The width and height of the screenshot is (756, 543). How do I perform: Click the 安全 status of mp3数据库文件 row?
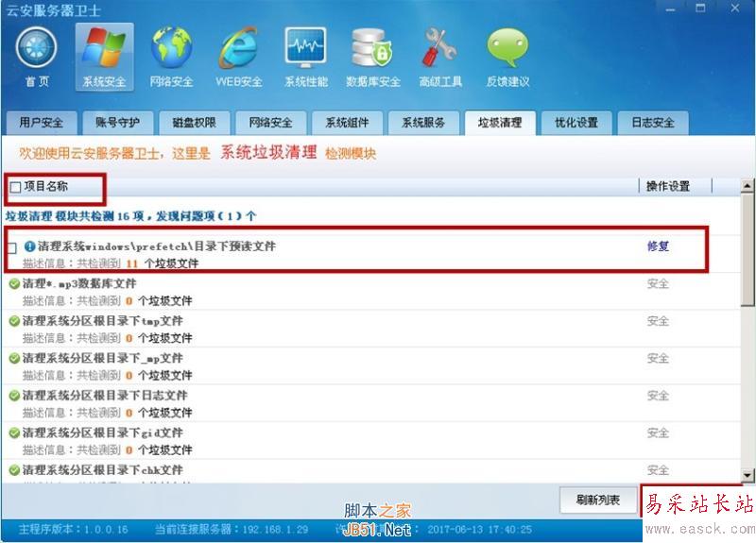point(658,284)
